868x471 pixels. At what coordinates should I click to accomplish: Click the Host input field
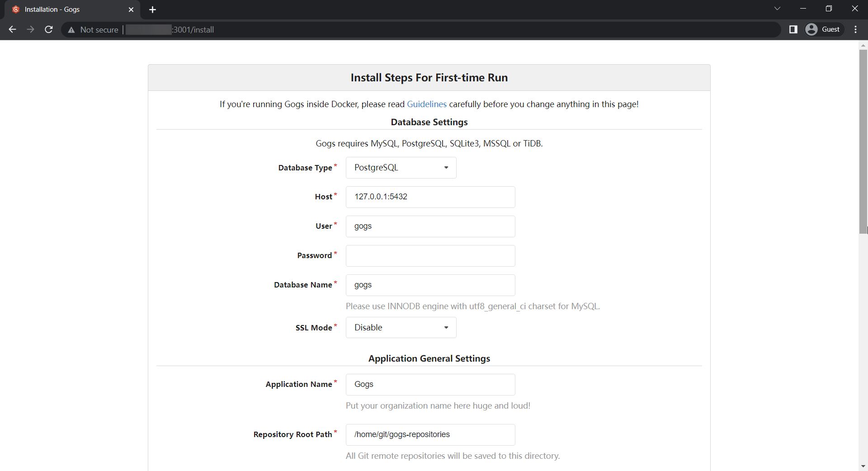pos(430,197)
